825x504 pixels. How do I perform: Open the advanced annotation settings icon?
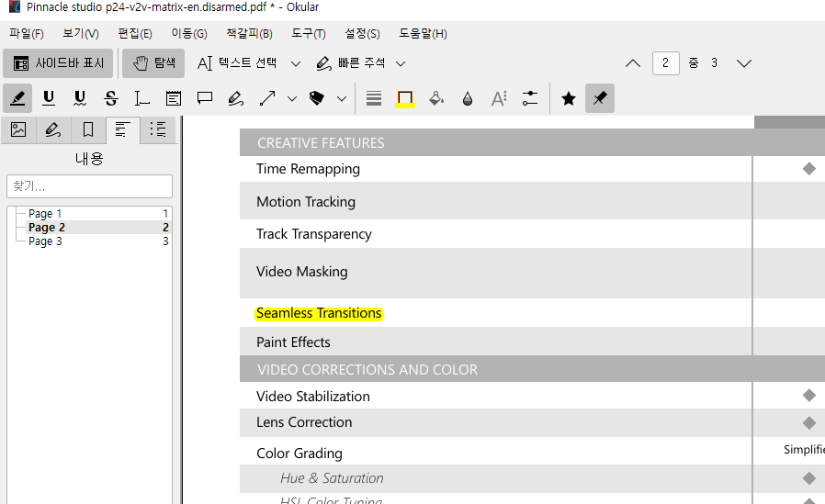pos(530,98)
